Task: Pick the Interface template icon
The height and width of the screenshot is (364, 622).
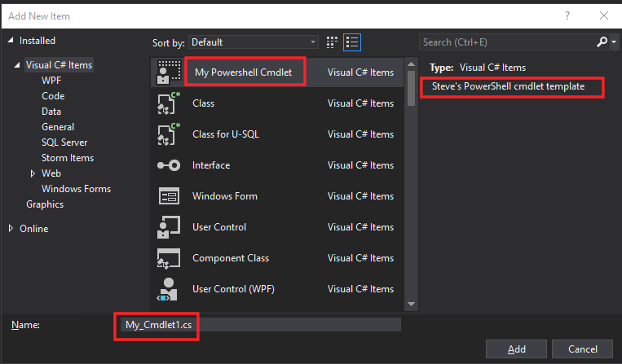Action: pos(168,165)
